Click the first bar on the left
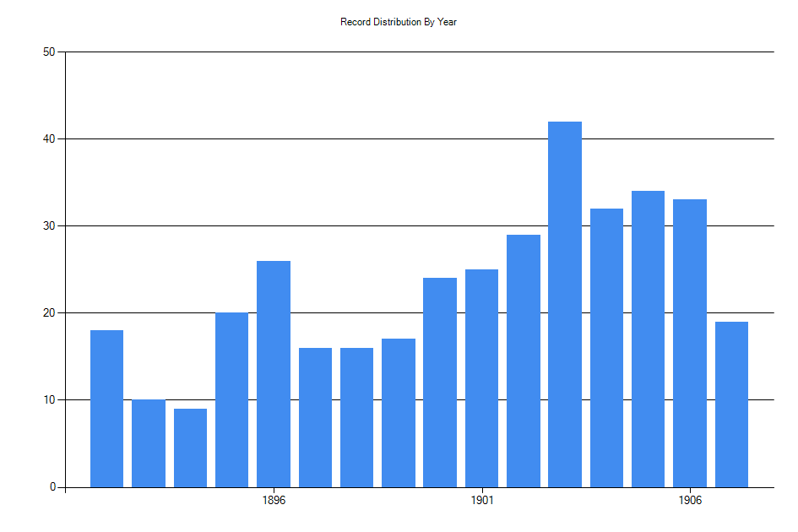 click(x=107, y=409)
